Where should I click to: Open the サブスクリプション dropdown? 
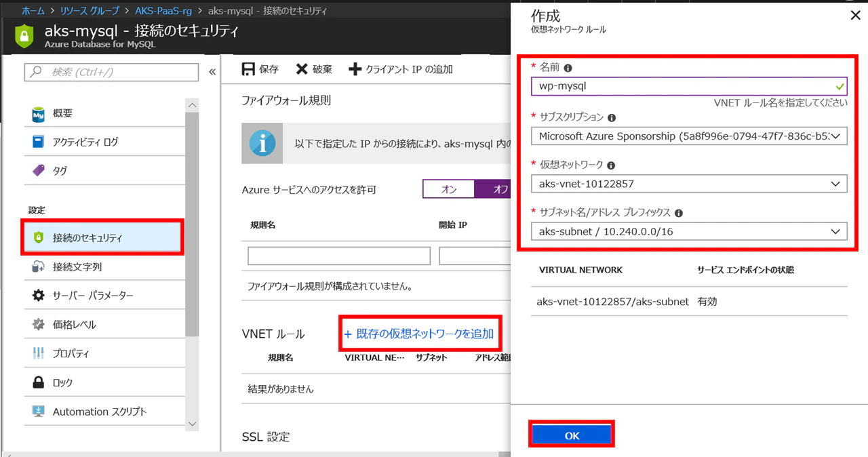(689, 136)
